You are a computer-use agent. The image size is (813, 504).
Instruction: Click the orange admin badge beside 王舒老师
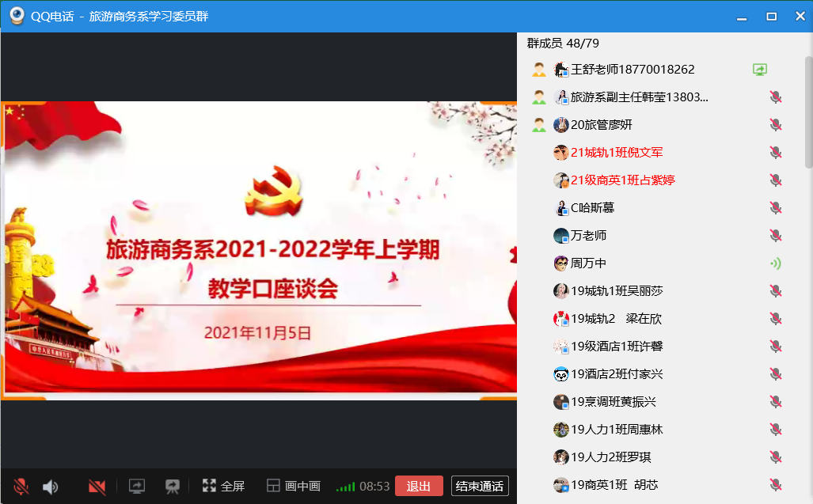(539, 70)
